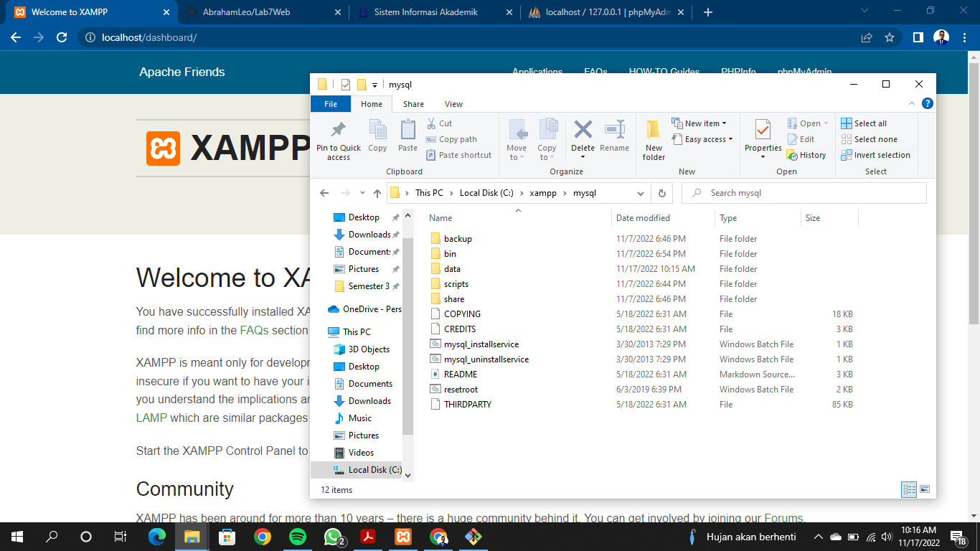Select the mysql_installservice batch file
This screenshot has height=551, width=980.
[481, 344]
